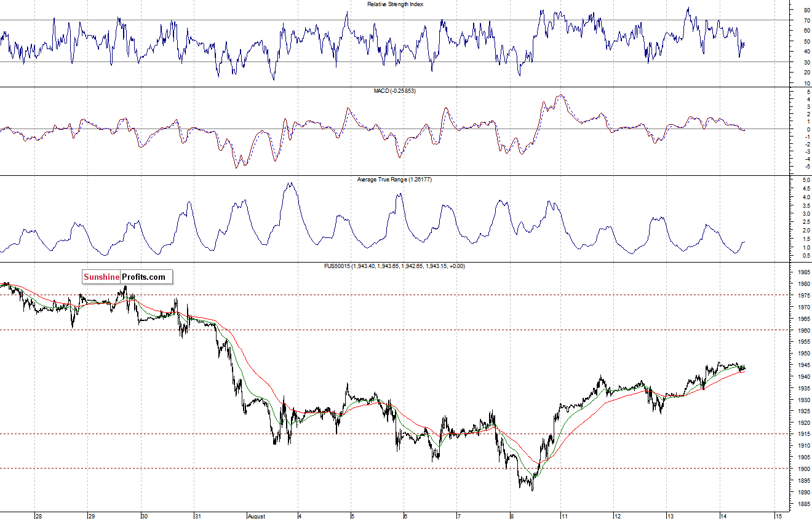This screenshot has width=812, height=519.
Task: Click date 29 on the time axis
Action: click(92, 516)
